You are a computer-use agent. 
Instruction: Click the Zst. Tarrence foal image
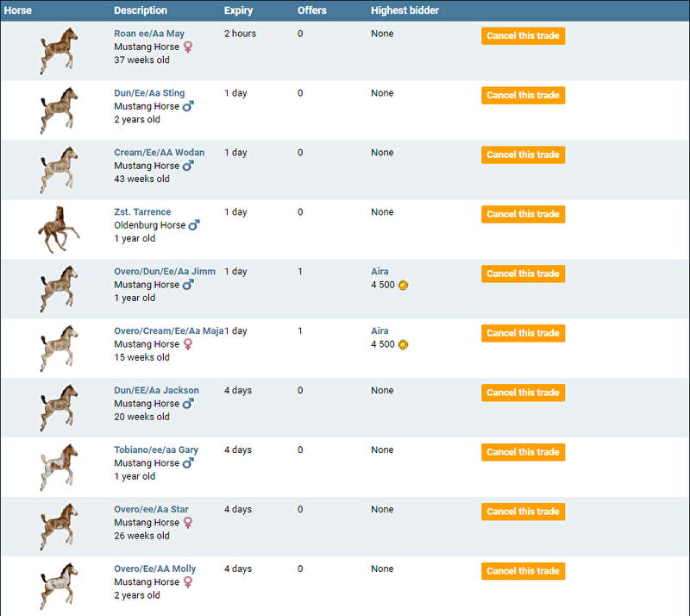coord(59,229)
